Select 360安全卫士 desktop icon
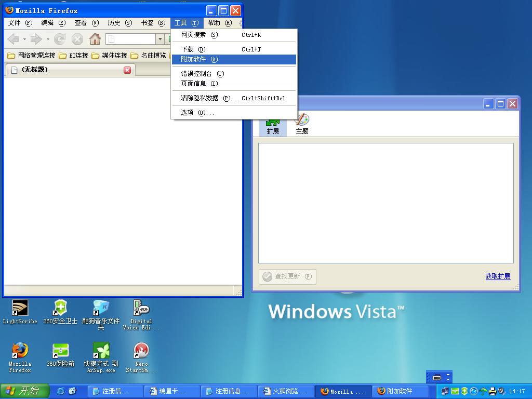Screen dimensions: 532x399 coord(60,312)
